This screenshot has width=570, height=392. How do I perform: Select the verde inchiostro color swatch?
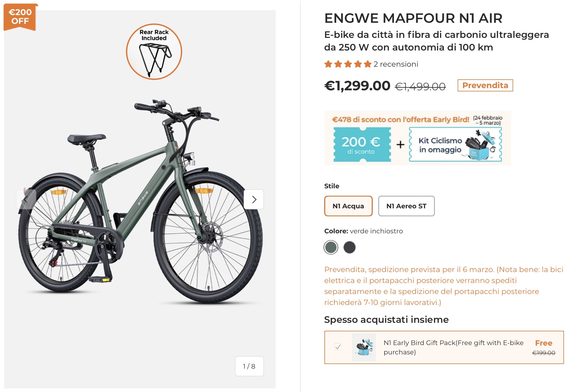pyautogui.click(x=331, y=247)
